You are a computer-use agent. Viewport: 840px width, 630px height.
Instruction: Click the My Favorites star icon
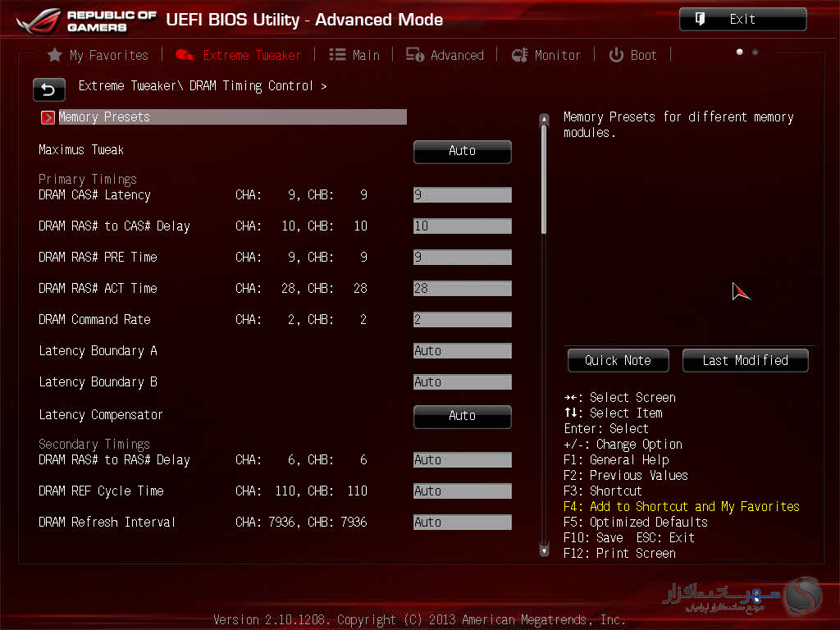(55, 55)
